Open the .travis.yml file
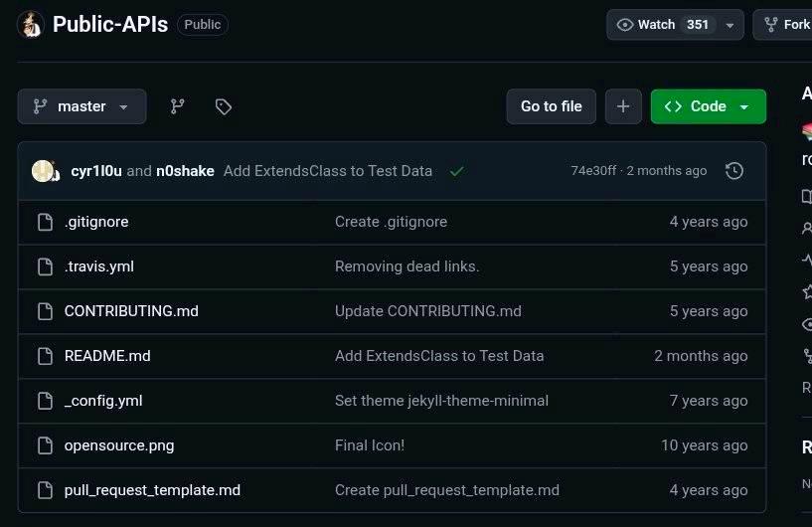The height and width of the screenshot is (527, 812). tap(99, 266)
